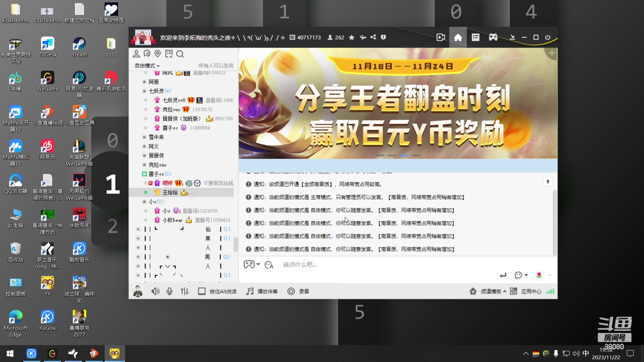This screenshot has width=644, height=362.
Task: Switch to the channel list tab
Action: coord(475,37)
